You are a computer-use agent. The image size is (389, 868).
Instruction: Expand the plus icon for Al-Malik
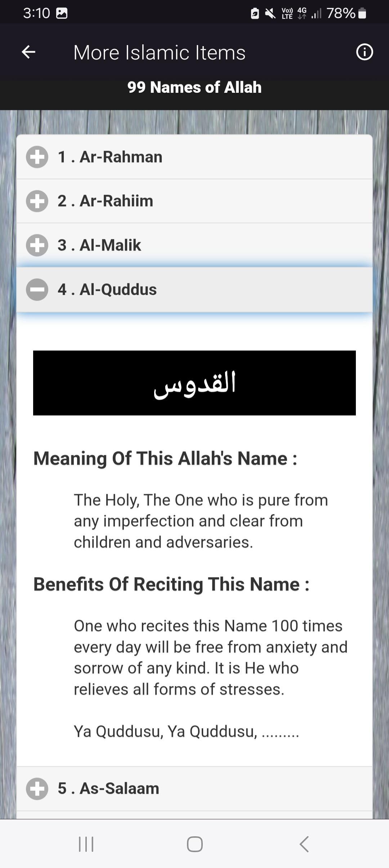[37, 245]
